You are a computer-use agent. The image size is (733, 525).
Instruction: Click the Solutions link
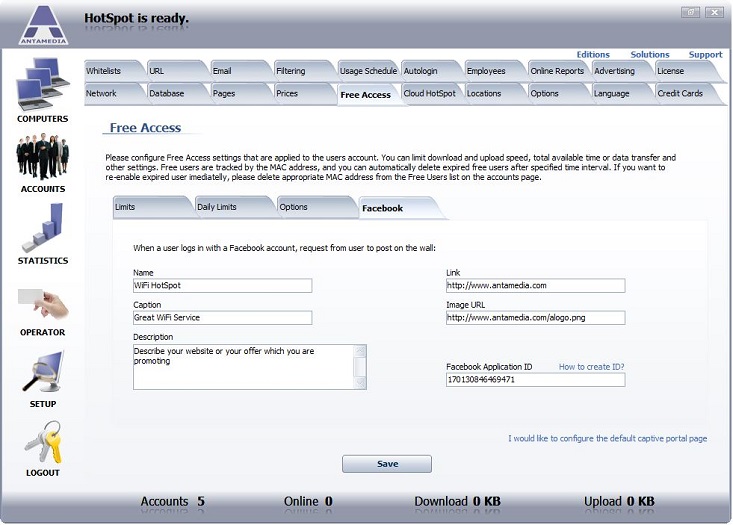point(650,55)
